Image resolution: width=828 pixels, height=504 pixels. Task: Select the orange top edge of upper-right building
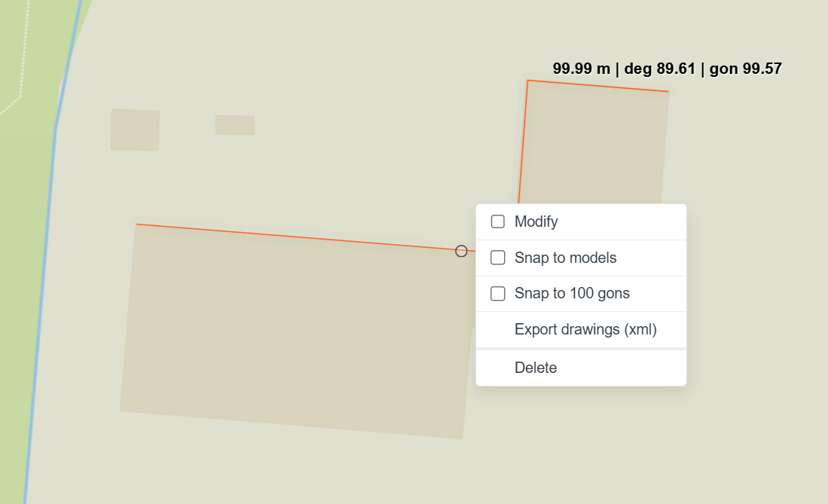pyautogui.click(x=597, y=86)
